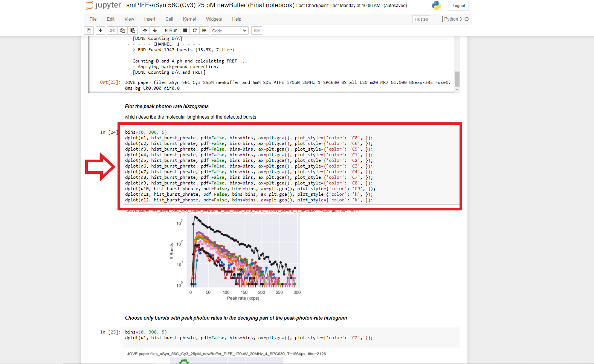Click the Last Checkpoint timestamp text

(338, 6)
